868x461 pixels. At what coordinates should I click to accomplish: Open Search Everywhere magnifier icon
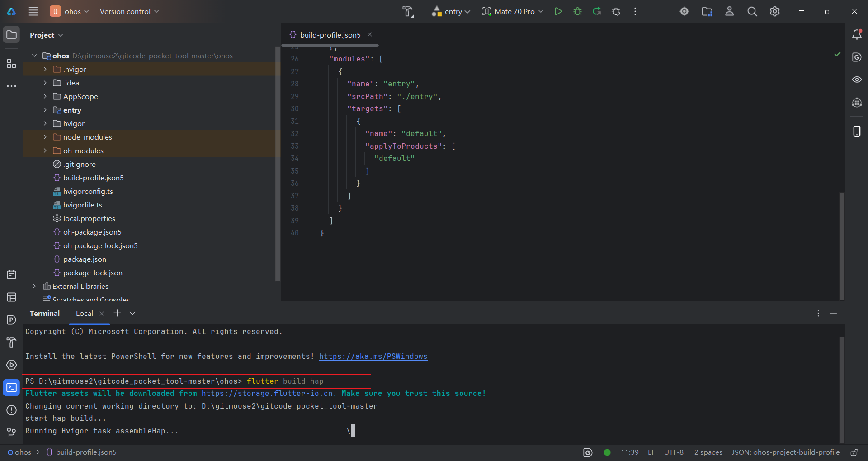click(x=752, y=11)
